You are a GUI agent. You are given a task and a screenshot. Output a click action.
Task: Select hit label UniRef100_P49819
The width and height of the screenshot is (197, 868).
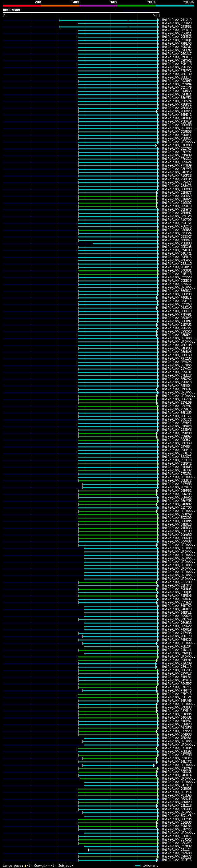click(x=176, y=629)
